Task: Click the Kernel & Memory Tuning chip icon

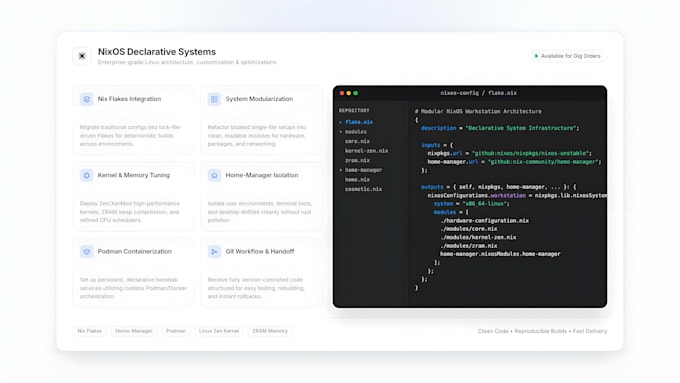Action: tap(86, 175)
